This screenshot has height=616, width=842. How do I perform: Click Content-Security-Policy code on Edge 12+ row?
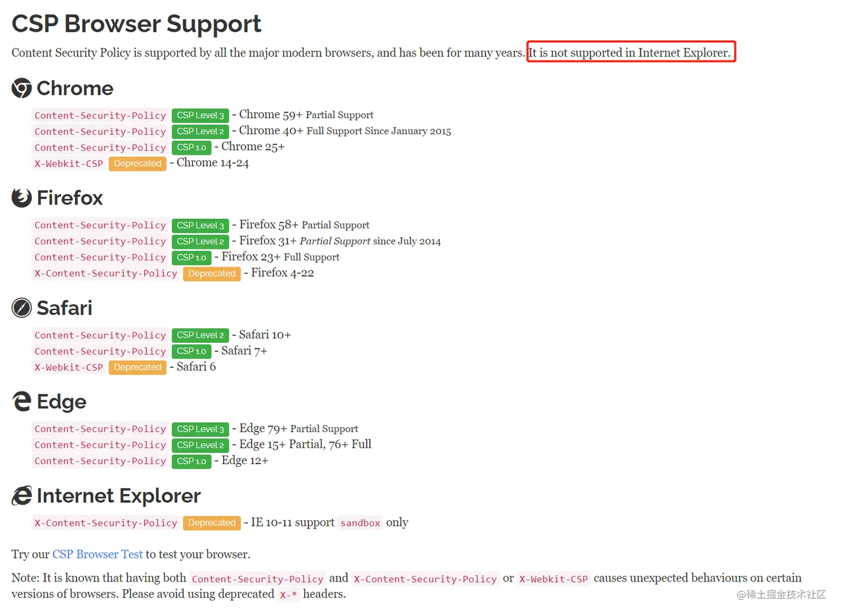coord(100,461)
